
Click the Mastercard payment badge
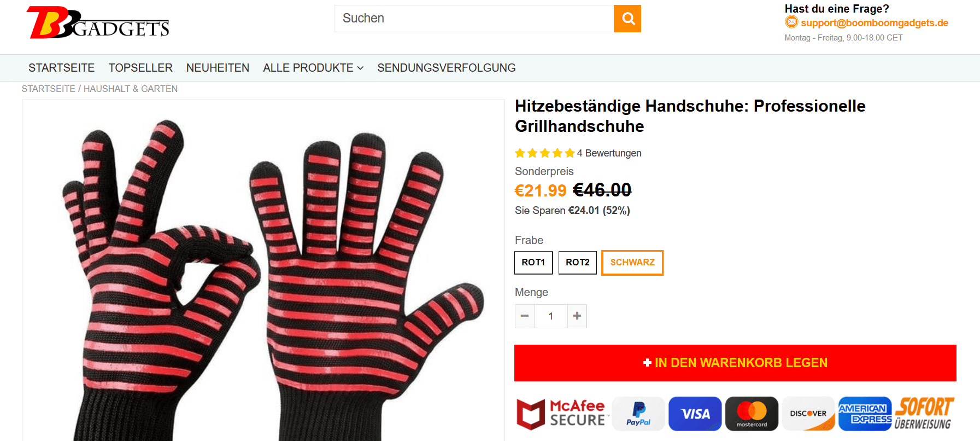pos(752,414)
